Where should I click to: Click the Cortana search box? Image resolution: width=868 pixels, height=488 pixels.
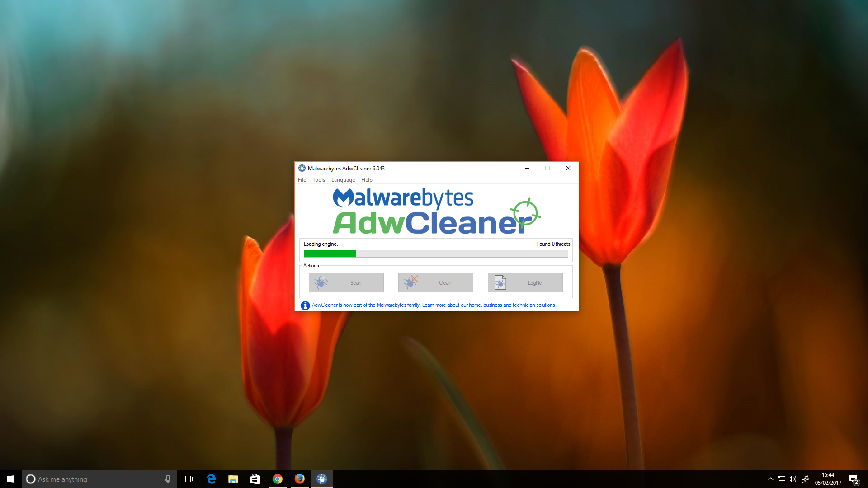(x=99, y=479)
